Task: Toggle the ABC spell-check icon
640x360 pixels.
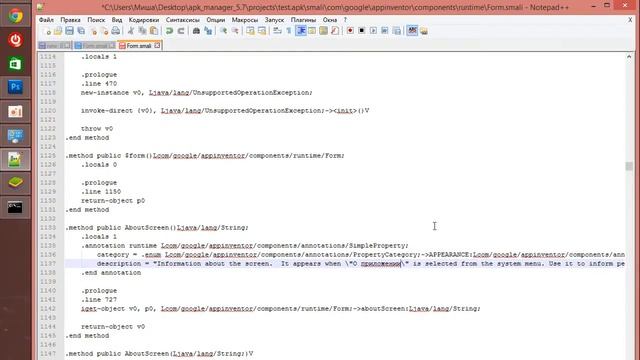Action: (x=412, y=31)
